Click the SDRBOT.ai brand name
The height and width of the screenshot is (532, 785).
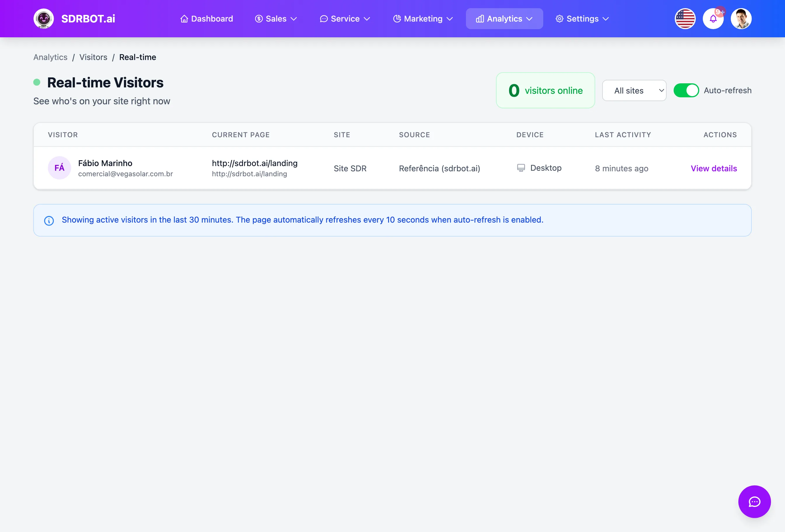tap(88, 19)
